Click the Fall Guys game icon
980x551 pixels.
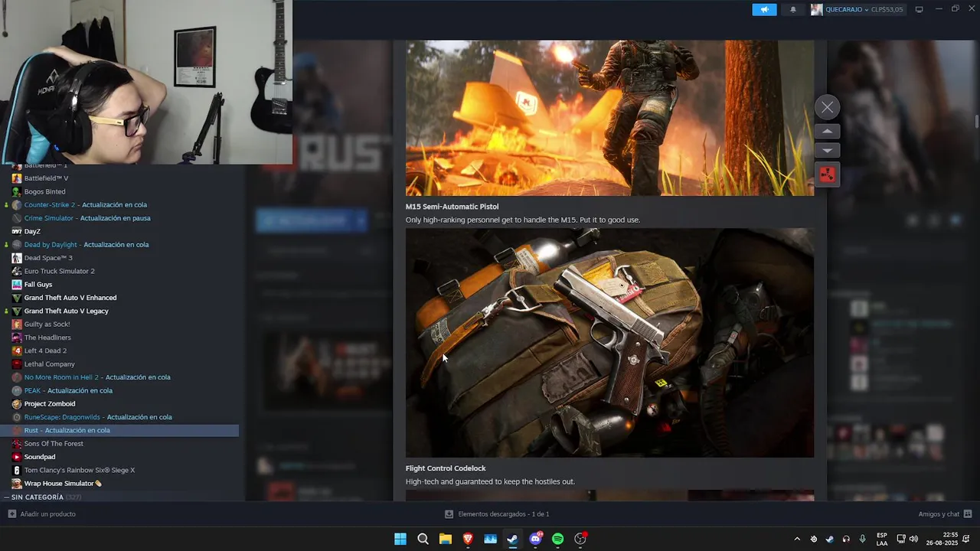[17, 285]
